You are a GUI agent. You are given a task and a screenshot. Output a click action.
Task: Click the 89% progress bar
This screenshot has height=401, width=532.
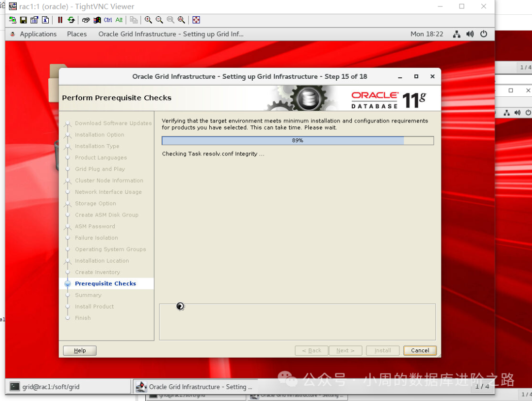click(298, 140)
